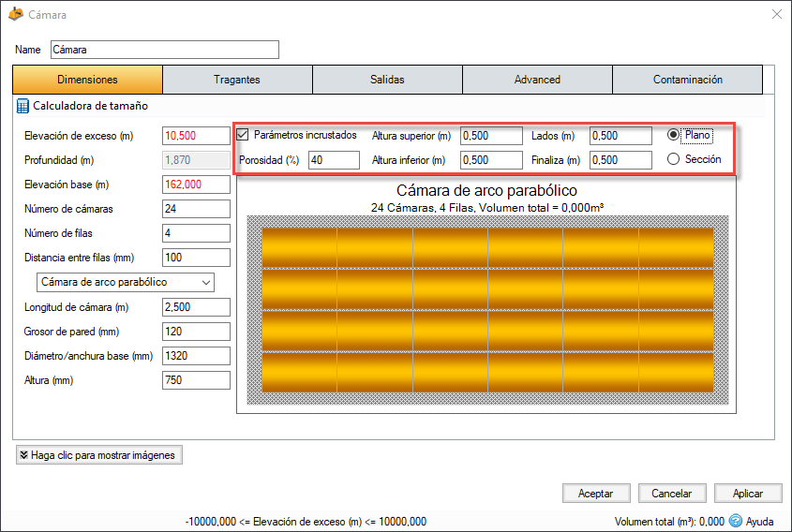Click the Altura superior field

[491, 136]
